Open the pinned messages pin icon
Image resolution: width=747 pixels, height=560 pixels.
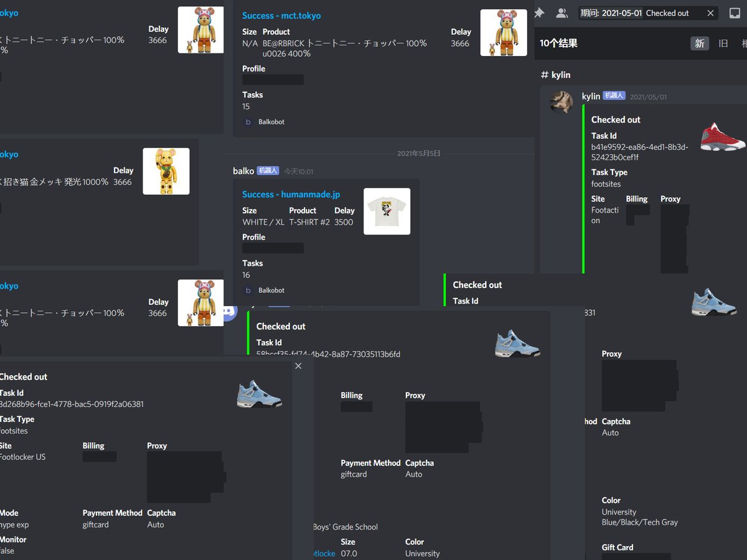click(539, 12)
